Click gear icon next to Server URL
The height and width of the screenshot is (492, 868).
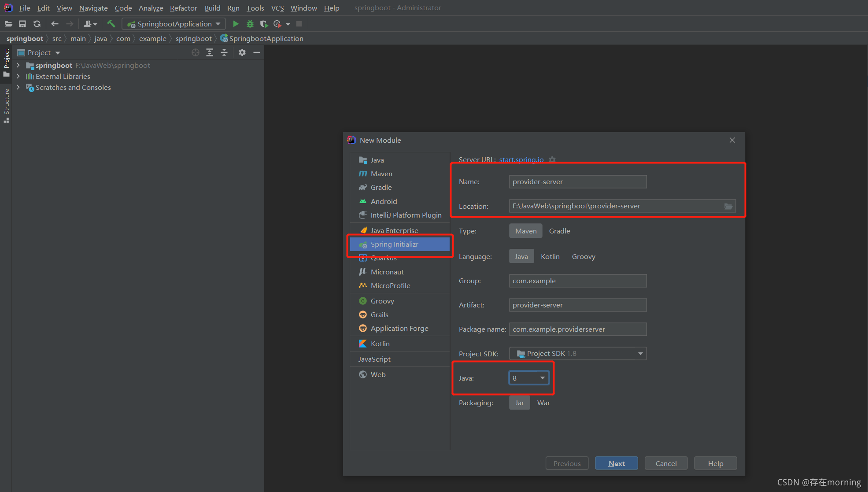(552, 159)
